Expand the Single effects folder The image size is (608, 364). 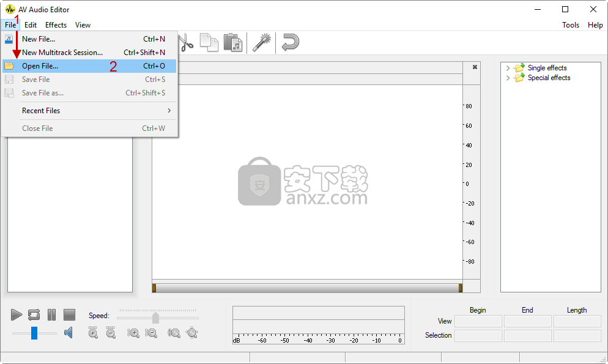coord(508,69)
